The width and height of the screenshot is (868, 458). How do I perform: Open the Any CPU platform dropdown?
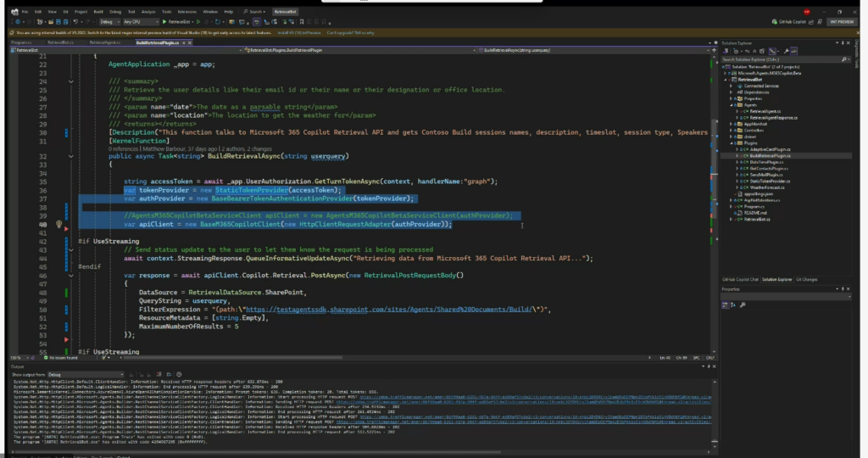click(x=142, y=21)
